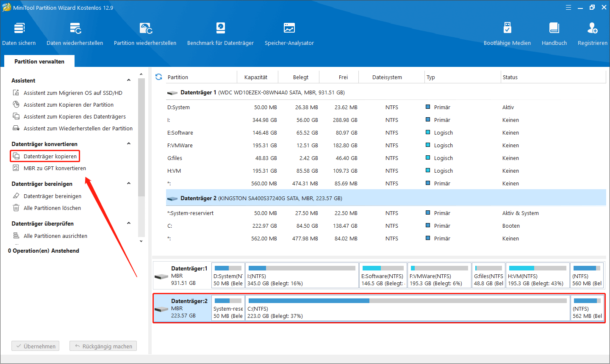This screenshot has width=610, height=364.
Task: Click Datenträger:2 drive icon in disk map
Action: [161, 309]
